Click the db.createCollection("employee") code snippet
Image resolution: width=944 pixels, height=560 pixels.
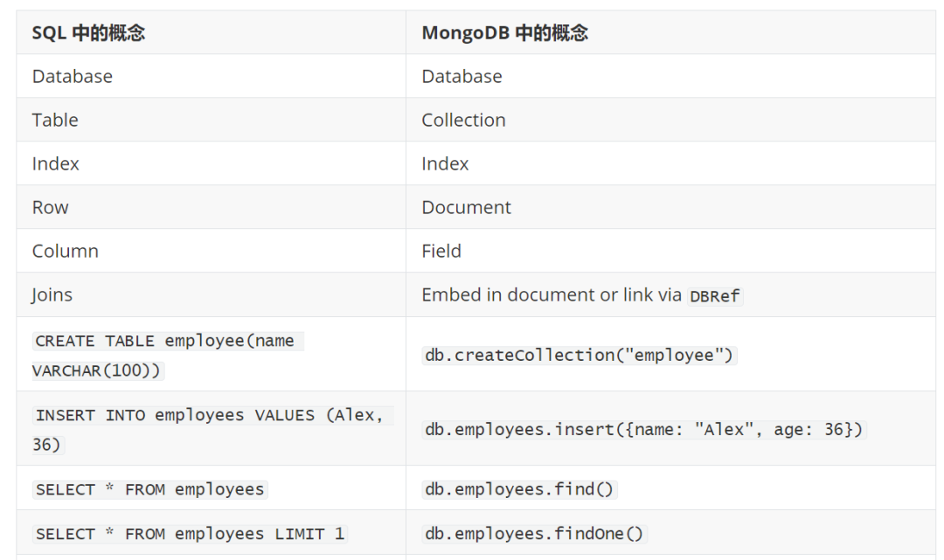pyautogui.click(x=579, y=355)
